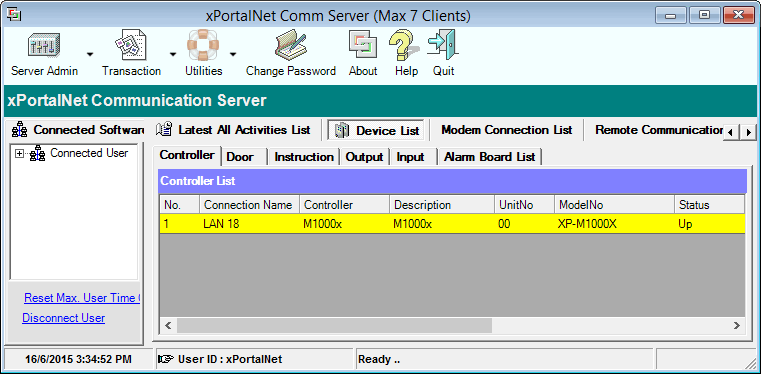Select the Instruction sub-tab

(304, 157)
